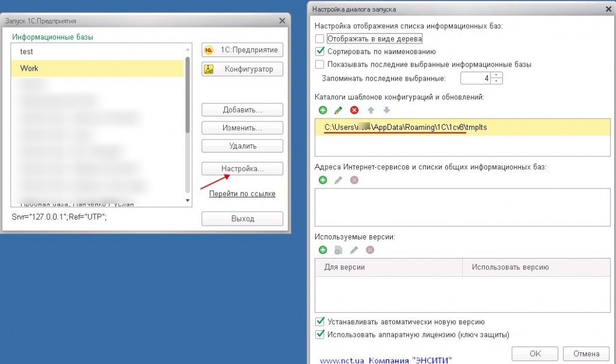Launch 1С:Предприятие mode button

[242, 50]
